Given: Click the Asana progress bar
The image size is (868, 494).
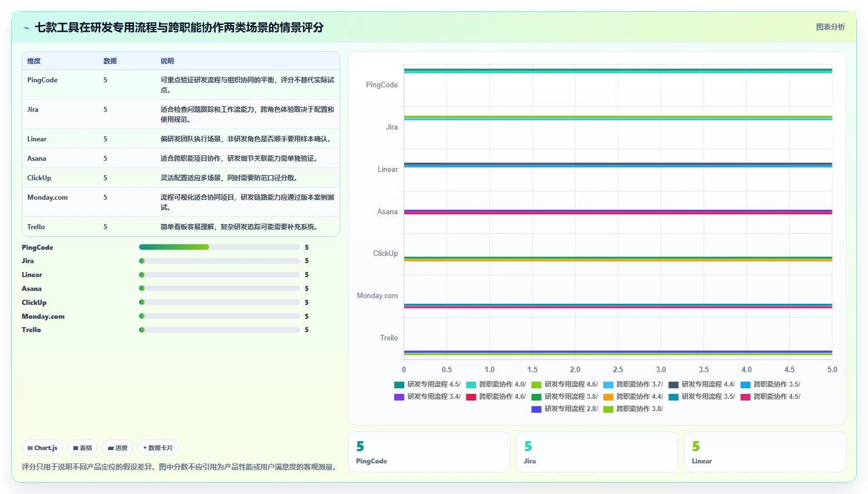Looking at the screenshot, I should click(220, 288).
